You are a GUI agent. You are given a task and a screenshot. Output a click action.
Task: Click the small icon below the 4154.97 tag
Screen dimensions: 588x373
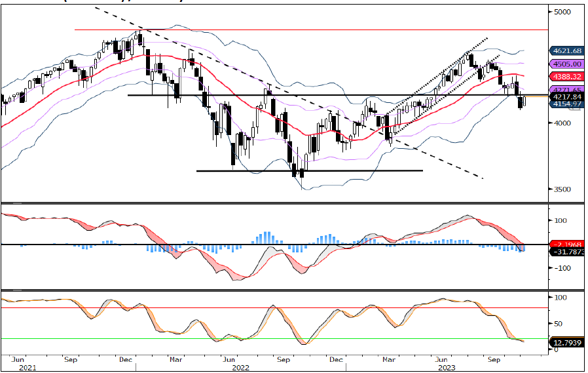[x=574, y=109]
